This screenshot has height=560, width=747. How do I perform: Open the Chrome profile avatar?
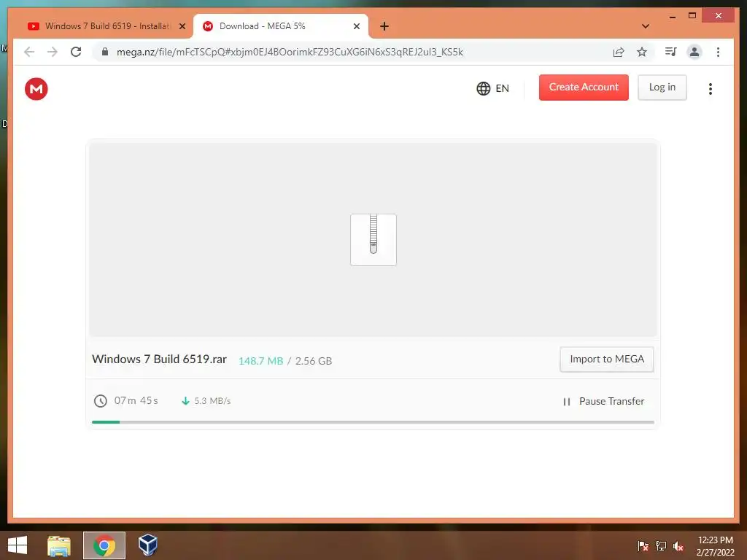(x=694, y=52)
